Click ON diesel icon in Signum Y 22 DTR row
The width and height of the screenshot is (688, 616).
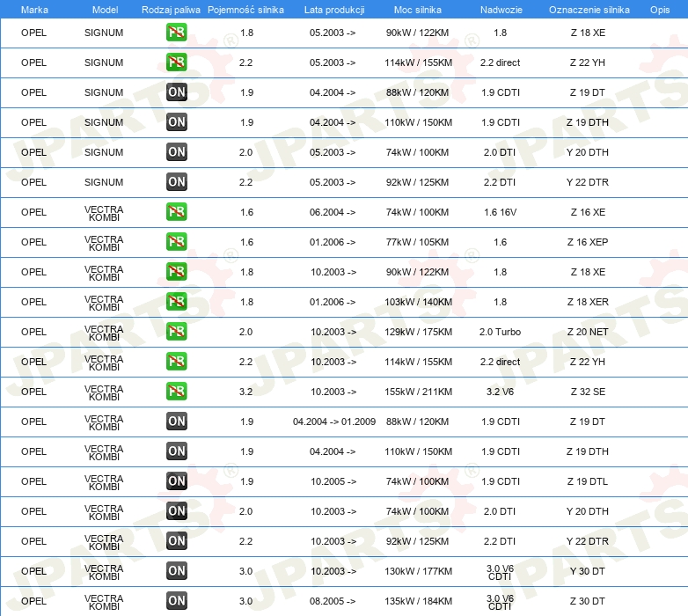tap(176, 181)
